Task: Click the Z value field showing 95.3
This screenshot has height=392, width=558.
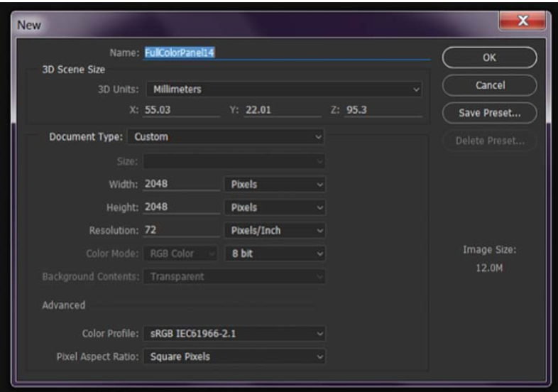Action: [x=382, y=110]
